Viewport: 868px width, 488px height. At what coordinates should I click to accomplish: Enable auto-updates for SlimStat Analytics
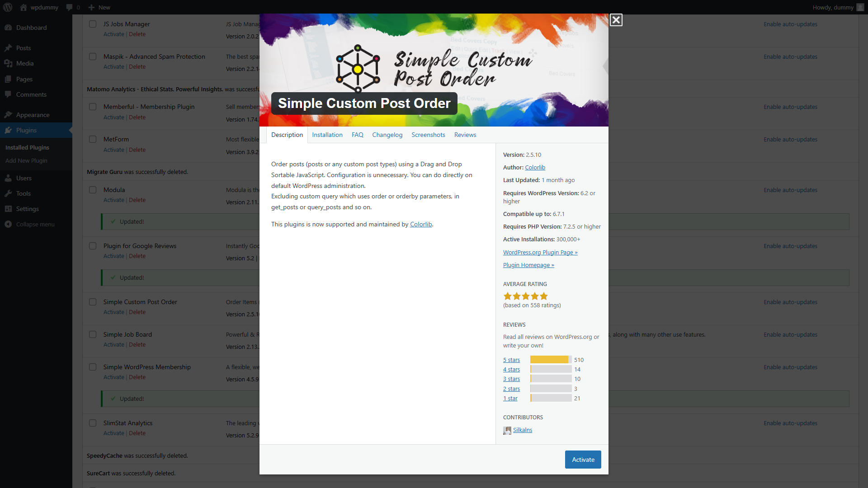790,423
